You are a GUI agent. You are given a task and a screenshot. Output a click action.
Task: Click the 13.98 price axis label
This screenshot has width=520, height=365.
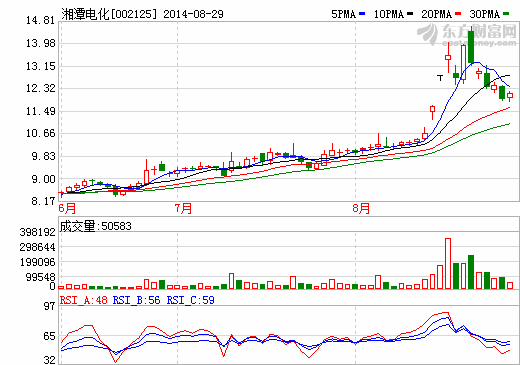pos(40,43)
